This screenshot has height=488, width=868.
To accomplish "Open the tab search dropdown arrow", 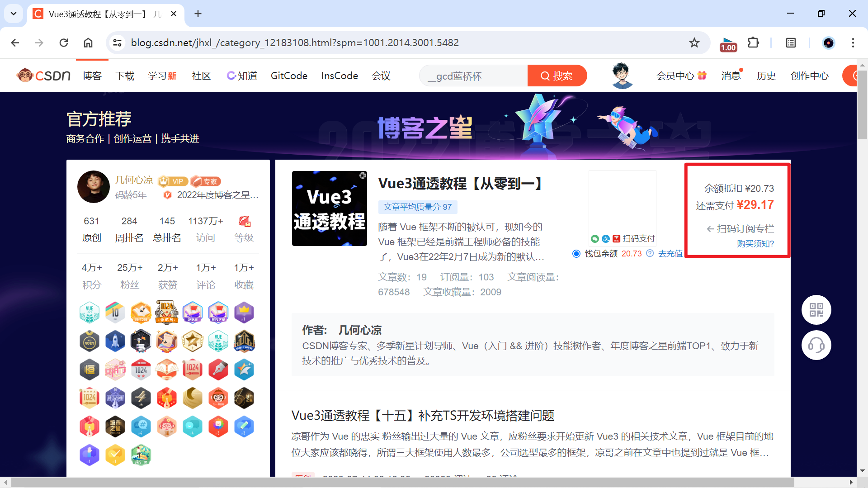I will coord(14,14).
